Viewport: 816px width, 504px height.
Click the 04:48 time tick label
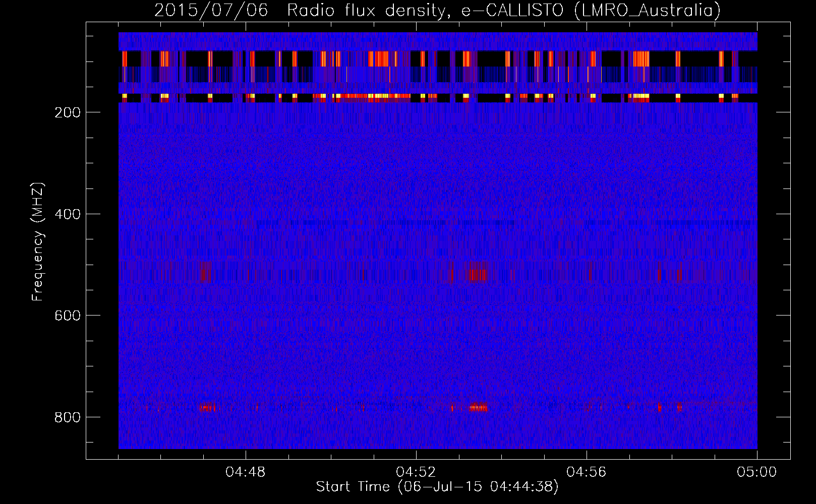246,472
